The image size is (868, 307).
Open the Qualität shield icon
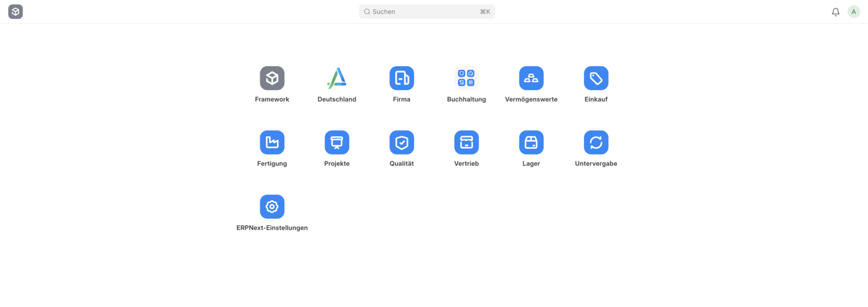coord(401,142)
